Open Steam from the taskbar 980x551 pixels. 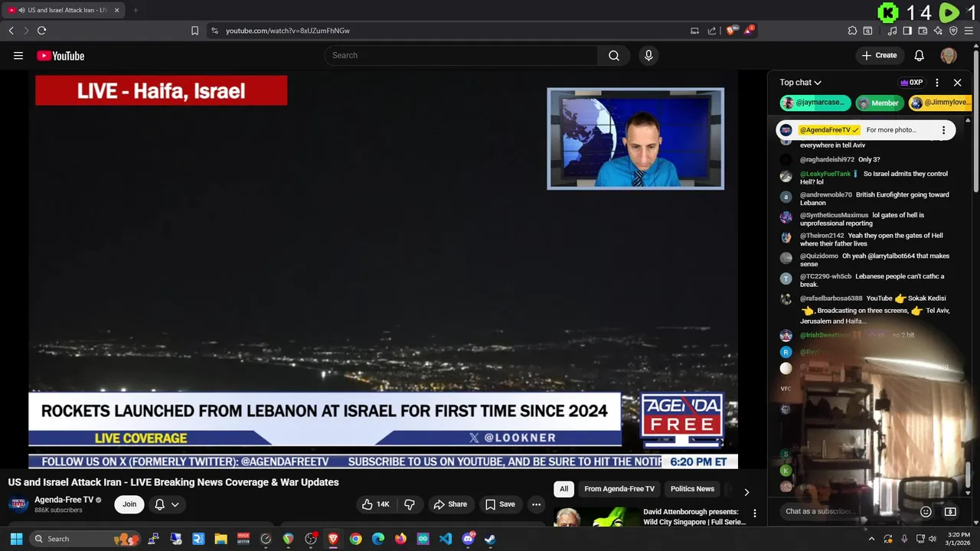(x=490, y=539)
